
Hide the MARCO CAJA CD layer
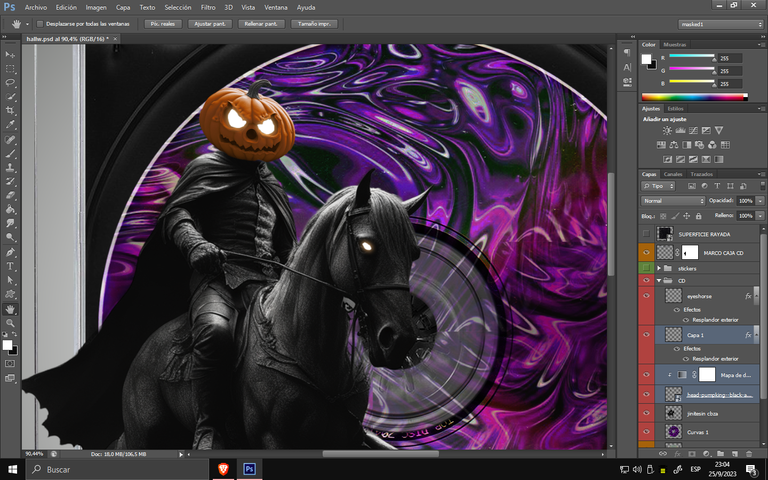point(646,252)
